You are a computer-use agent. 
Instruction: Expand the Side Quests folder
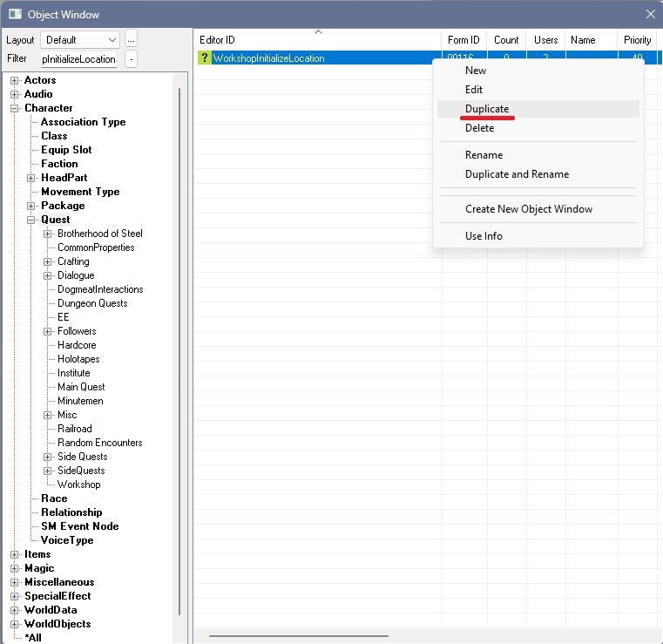pyautogui.click(x=47, y=458)
